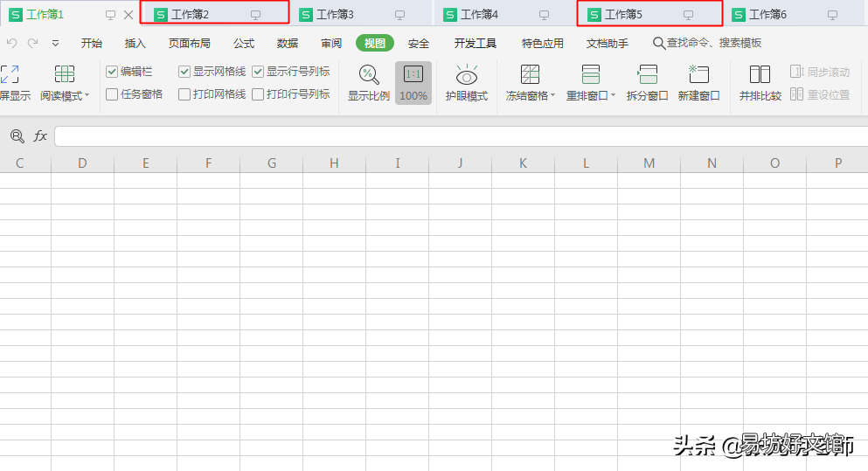Click the 重设位置 reset position button
The height and width of the screenshot is (471, 868).
(820, 94)
